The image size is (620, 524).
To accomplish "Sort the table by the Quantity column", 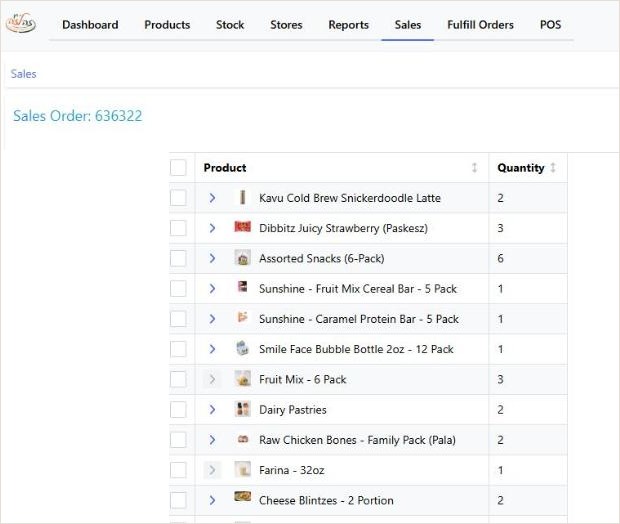I will [553, 168].
